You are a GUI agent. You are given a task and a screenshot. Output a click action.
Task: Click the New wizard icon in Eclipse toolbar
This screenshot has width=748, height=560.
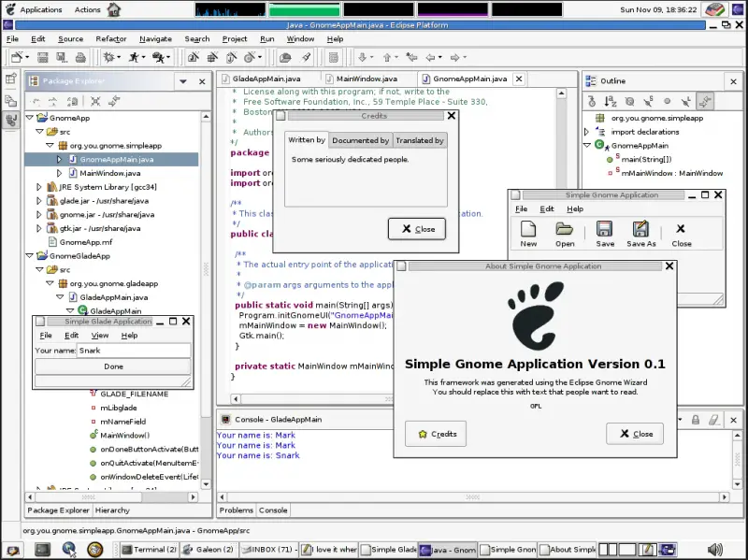click(x=17, y=57)
